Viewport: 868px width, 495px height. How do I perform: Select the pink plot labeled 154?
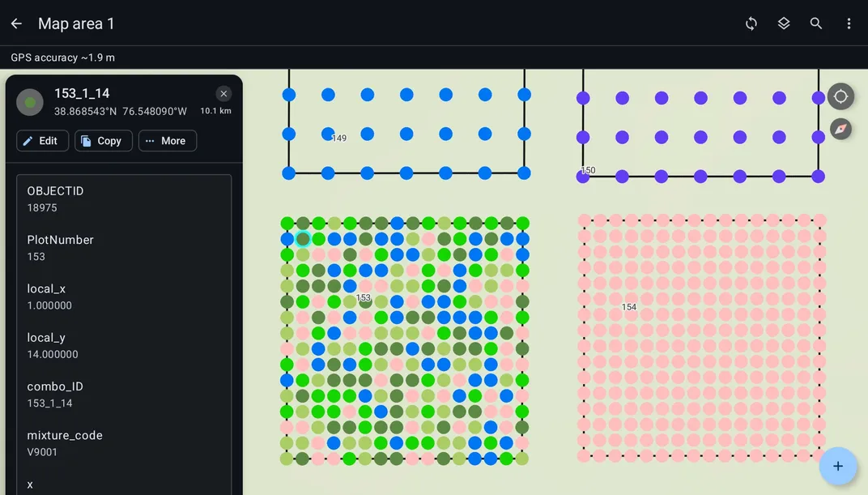point(630,308)
